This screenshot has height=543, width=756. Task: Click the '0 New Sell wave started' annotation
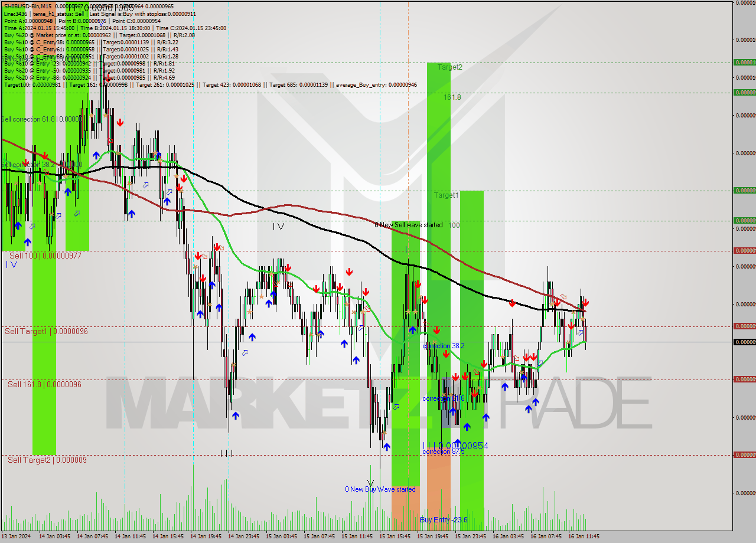[409, 225]
